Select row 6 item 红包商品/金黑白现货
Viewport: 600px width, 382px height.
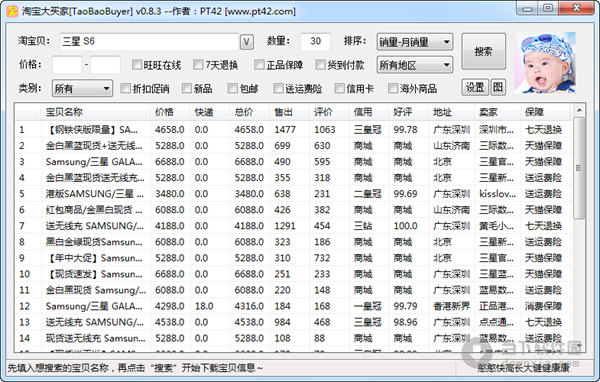click(x=94, y=210)
